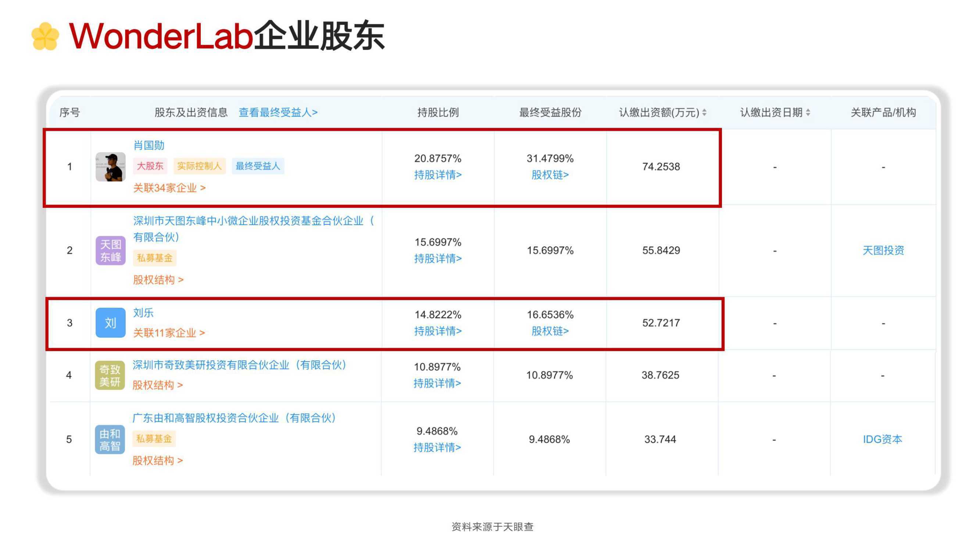Viewport: 980px width, 551px height.
Task: Expand 股权结构 for 由和高智 row
Action: click(x=157, y=461)
